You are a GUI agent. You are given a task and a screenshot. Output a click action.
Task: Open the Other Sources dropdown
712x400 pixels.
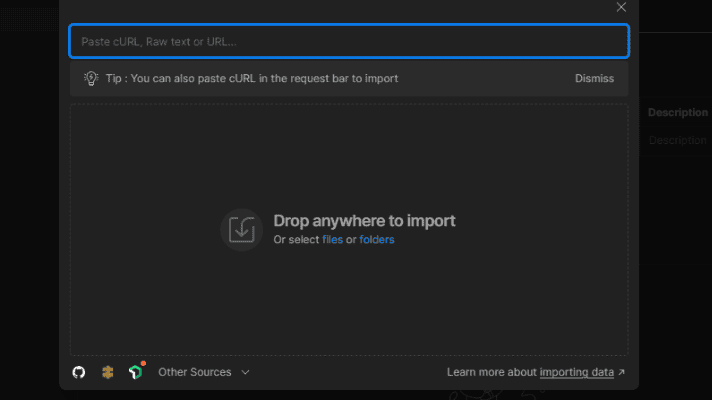(203, 372)
